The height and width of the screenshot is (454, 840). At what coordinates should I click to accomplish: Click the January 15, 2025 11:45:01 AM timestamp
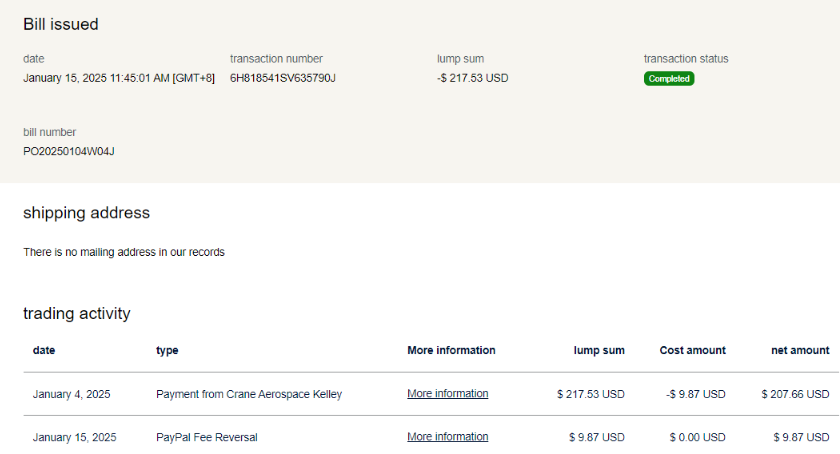click(x=118, y=78)
